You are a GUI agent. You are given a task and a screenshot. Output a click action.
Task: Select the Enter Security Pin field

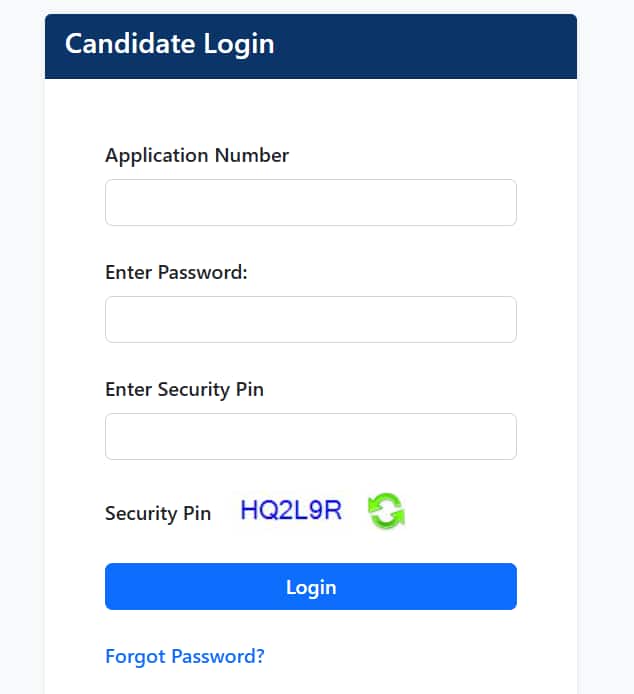(310, 437)
